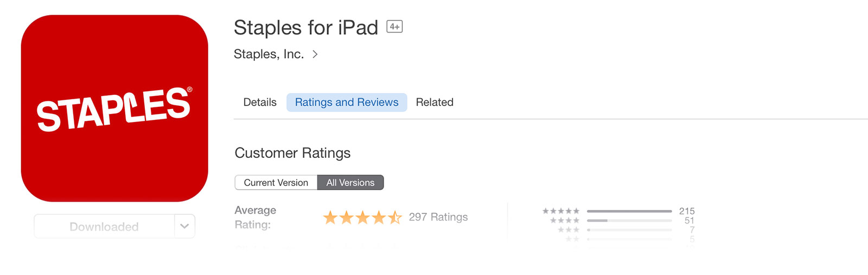Click the five-star icons in the histogram
868x275 pixels.
561,211
